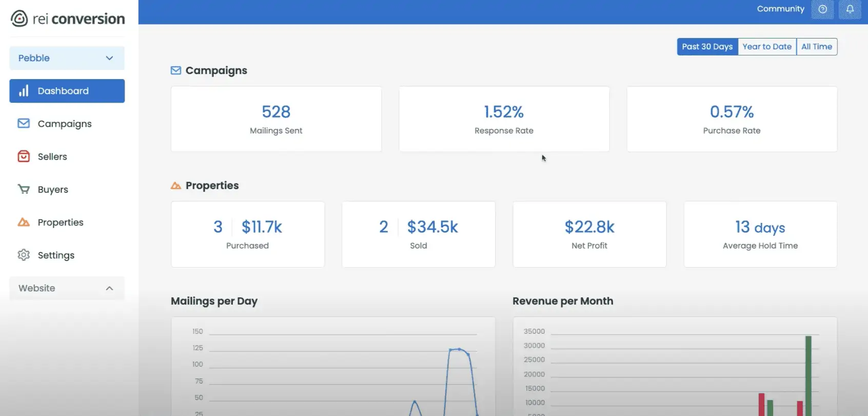Click the $11.7k Purchased card
Image resolution: width=868 pixels, height=416 pixels.
[248, 234]
